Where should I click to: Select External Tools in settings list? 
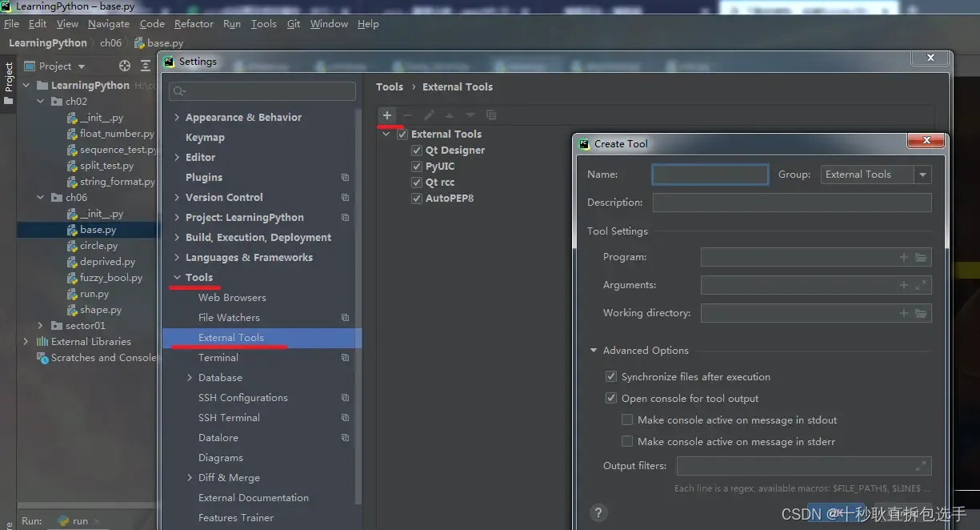262,338
